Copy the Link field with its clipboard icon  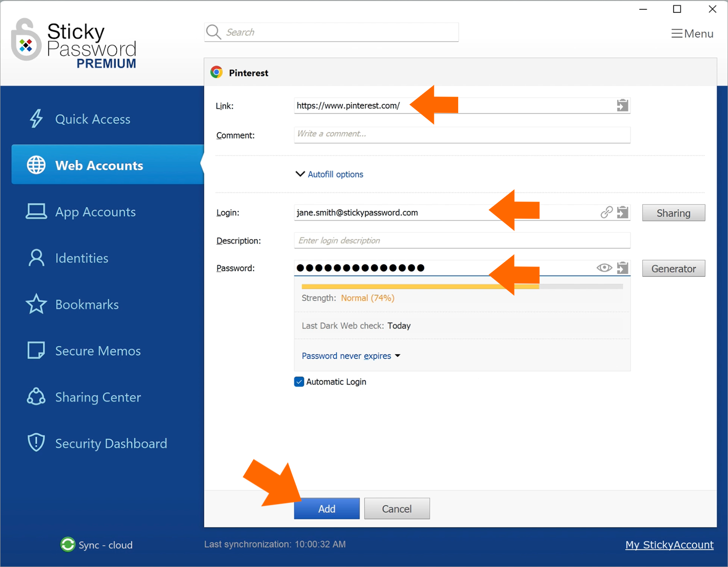click(623, 105)
